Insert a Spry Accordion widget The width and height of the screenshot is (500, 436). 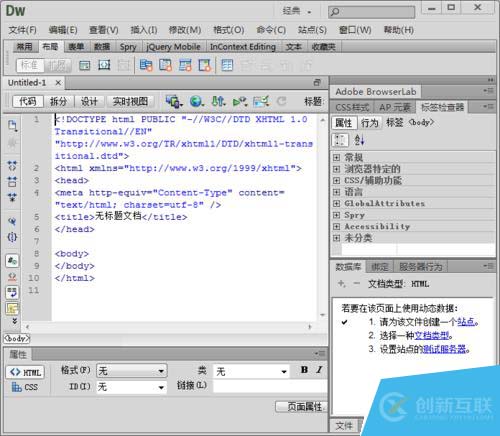coord(185,65)
